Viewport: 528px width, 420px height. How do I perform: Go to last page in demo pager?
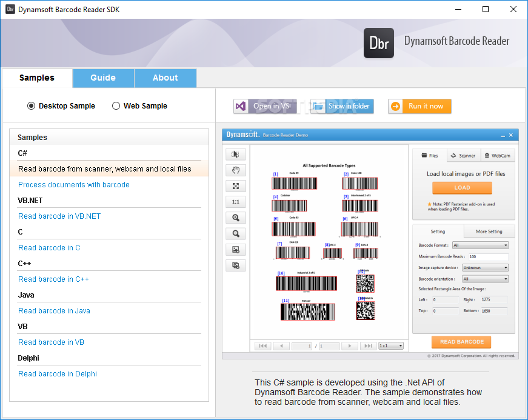tap(369, 345)
